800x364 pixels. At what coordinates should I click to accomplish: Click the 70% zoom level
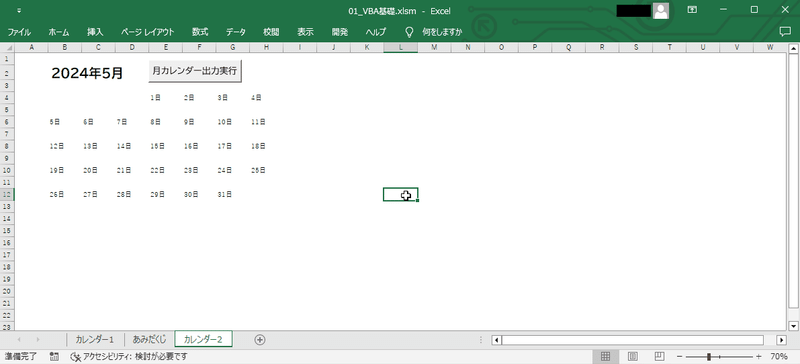[x=779, y=356]
